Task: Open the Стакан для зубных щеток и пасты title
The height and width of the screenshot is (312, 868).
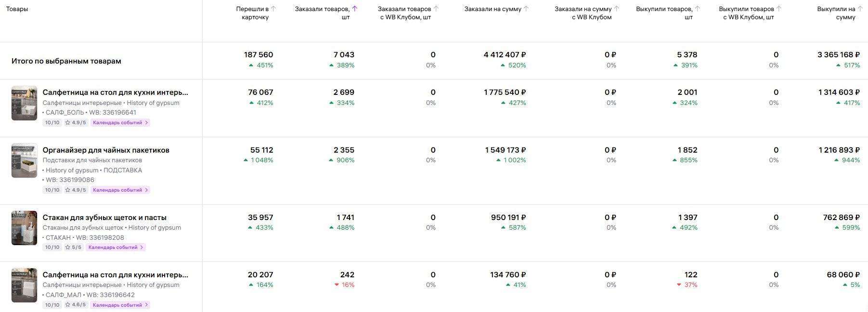Action: 104,218
